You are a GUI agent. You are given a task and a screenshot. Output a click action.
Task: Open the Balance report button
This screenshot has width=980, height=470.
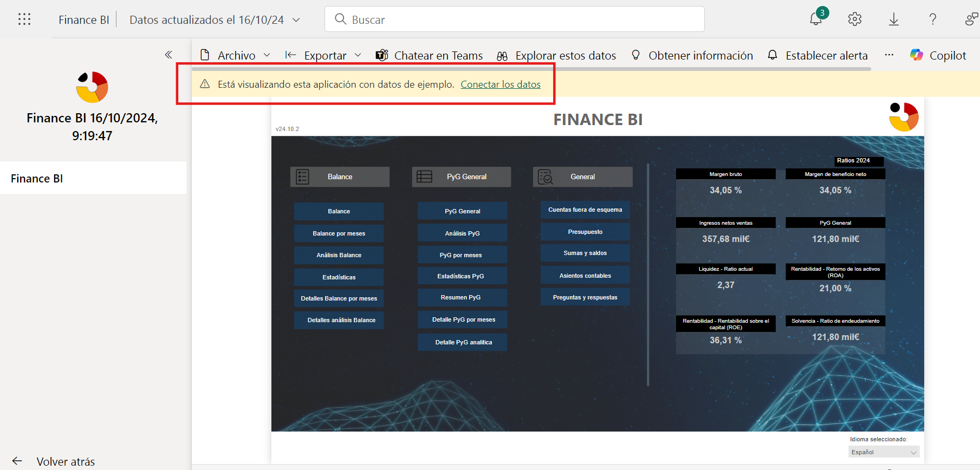(x=339, y=211)
